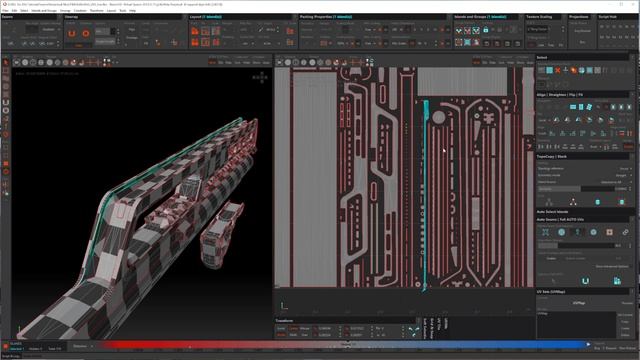Click the cyan square icon in Select panel
Image resolution: width=640 pixels, height=360 pixels.
[549, 71]
